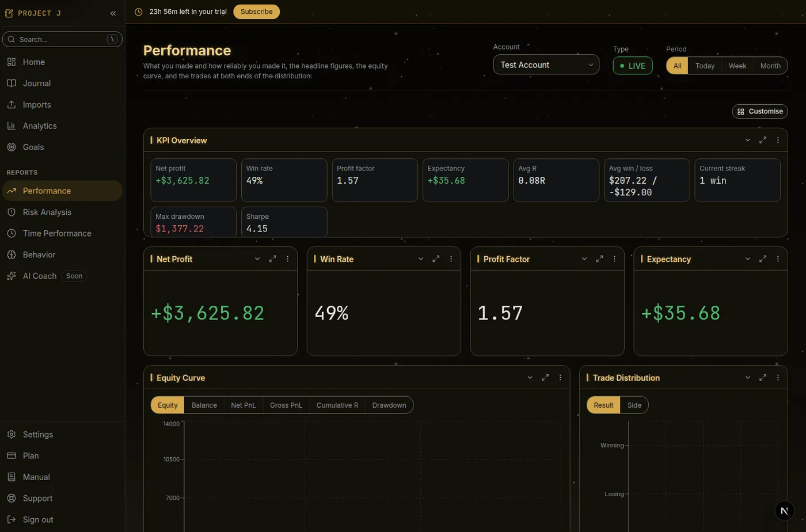Click the Settings gear icon
The height and width of the screenshot is (532, 806).
tap(12, 435)
